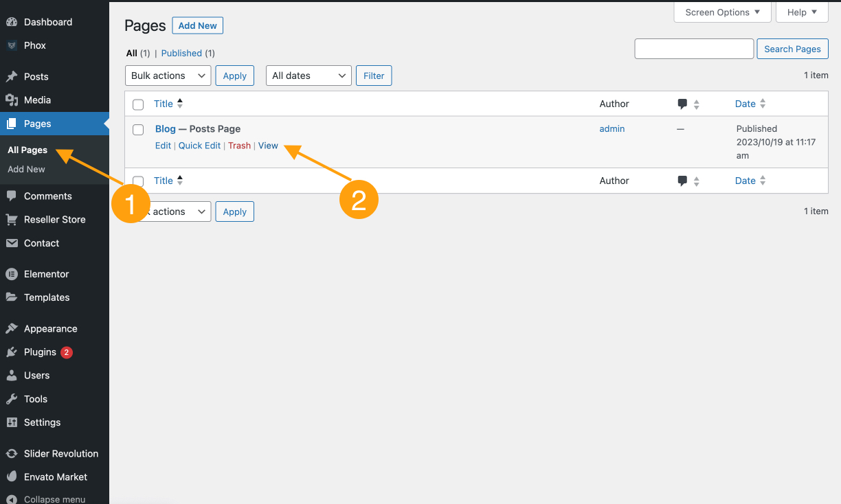This screenshot has width=841, height=504.
Task: Click inside the search pages field
Action: pyautogui.click(x=693, y=49)
